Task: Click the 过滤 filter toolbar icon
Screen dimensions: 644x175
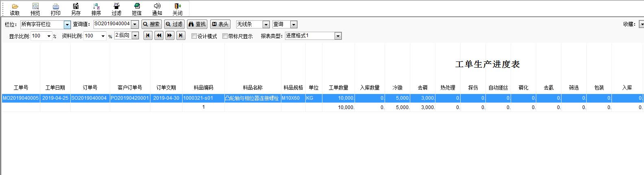Action: click(x=117, y=9)
